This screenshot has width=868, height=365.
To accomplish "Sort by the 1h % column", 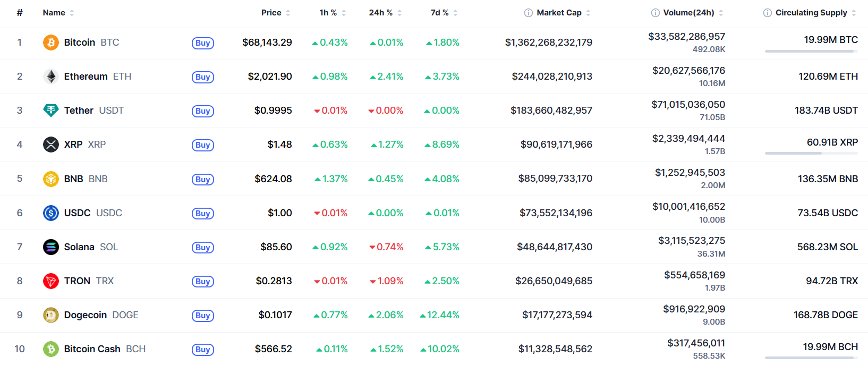I will point(333,13).
